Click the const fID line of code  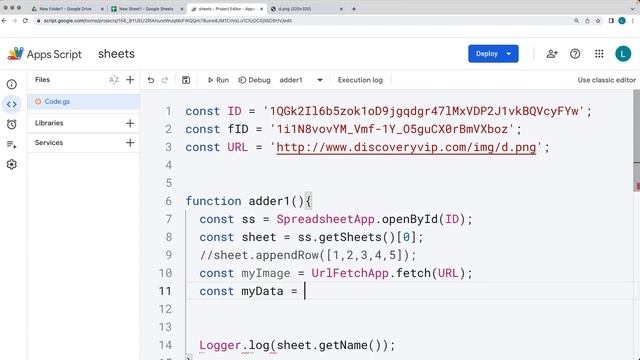point(353,129)
